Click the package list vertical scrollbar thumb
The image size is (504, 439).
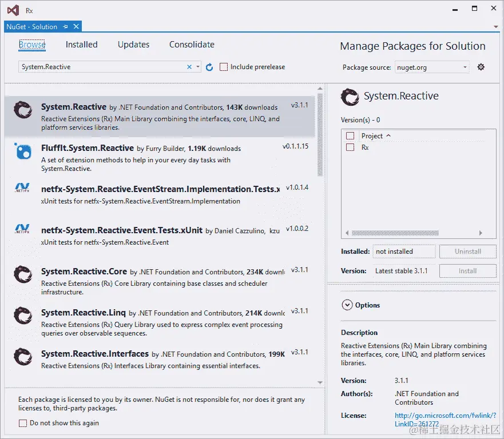pyautogui.click(x=320, y=134)
